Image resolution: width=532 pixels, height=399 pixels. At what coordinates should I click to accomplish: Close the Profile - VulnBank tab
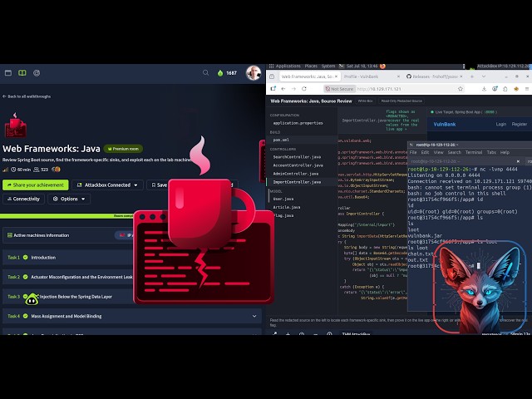pyautogui.click(x=398, y=76)
